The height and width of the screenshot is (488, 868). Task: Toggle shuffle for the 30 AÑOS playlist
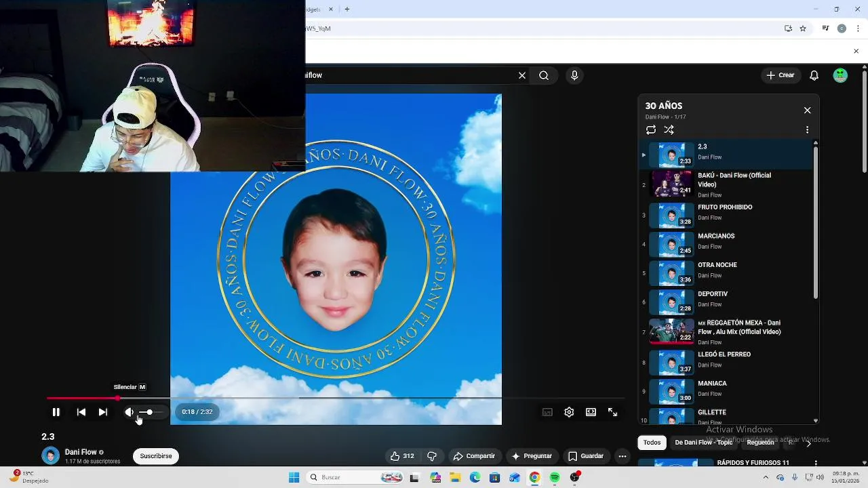pos(669,130)
